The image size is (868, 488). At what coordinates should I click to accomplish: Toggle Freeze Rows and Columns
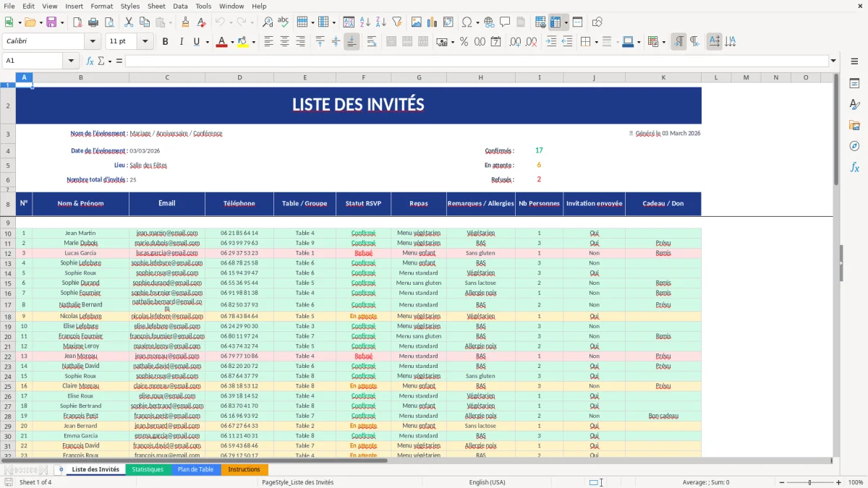click(557, 22)
